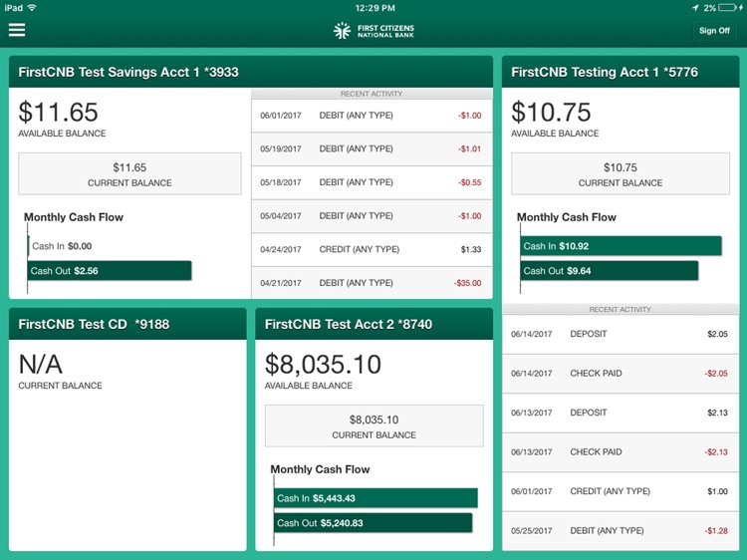Select the $11.65 current balance box
This screenshot has height=560, width=747.
pos(129,174)
